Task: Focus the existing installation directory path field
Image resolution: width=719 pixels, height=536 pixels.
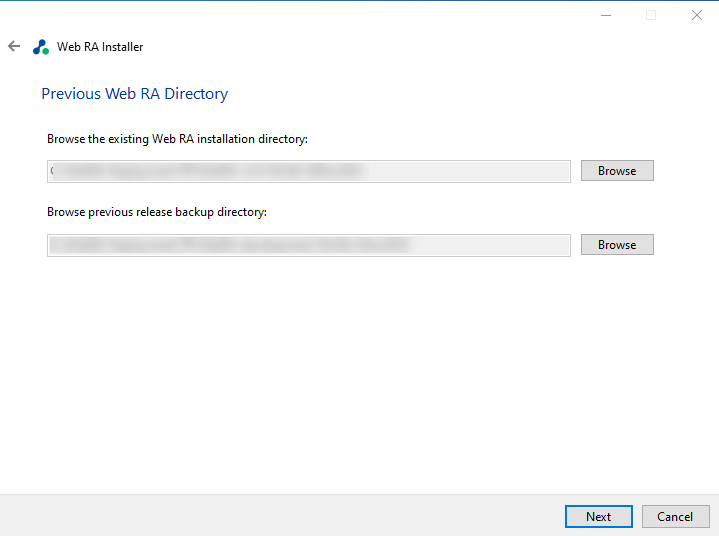Action: pos(308,171)
